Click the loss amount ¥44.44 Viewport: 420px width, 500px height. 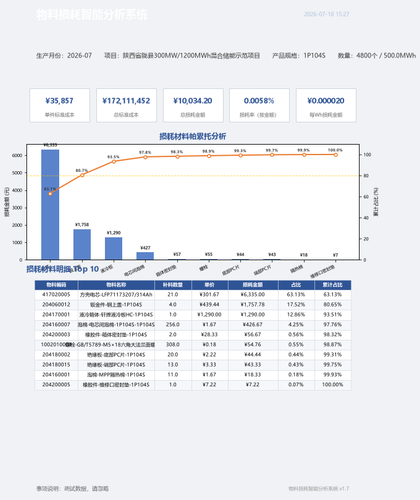(253, 355)
